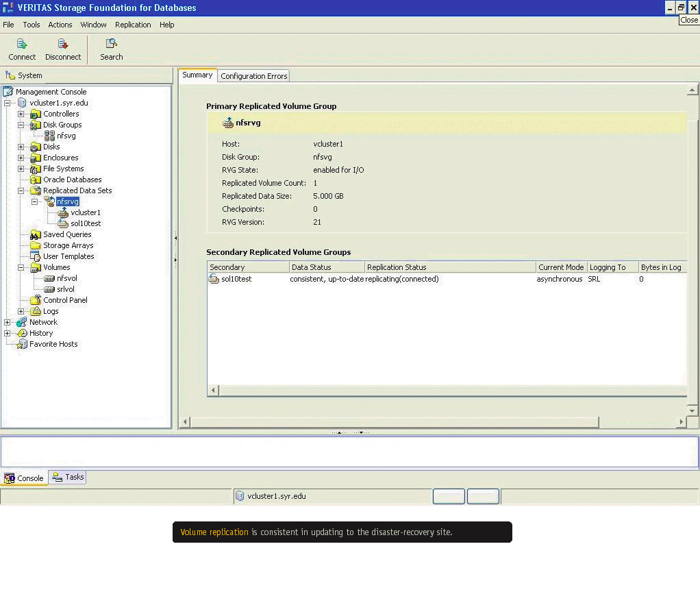Click the nfsvol volume icon
This screenshot has height=592, width=700.
(x=49, y=279)
